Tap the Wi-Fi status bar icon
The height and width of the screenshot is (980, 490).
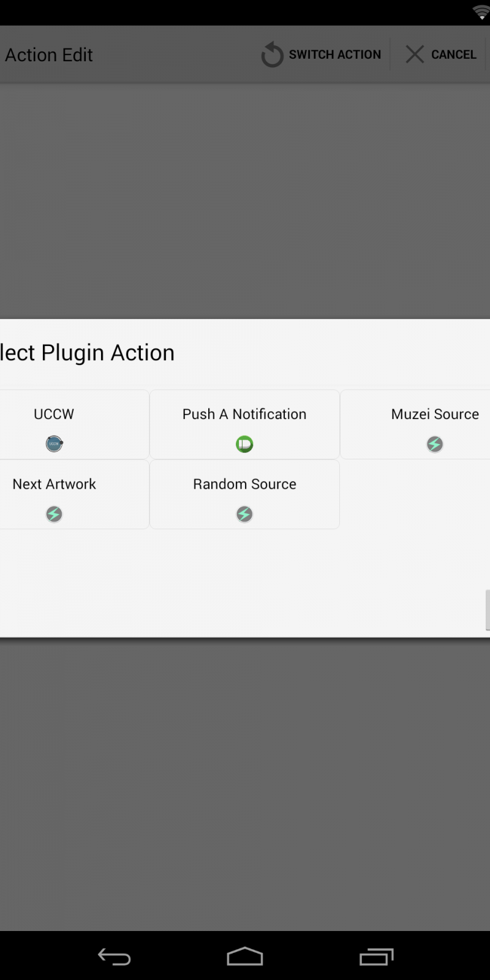click(481, 12)
